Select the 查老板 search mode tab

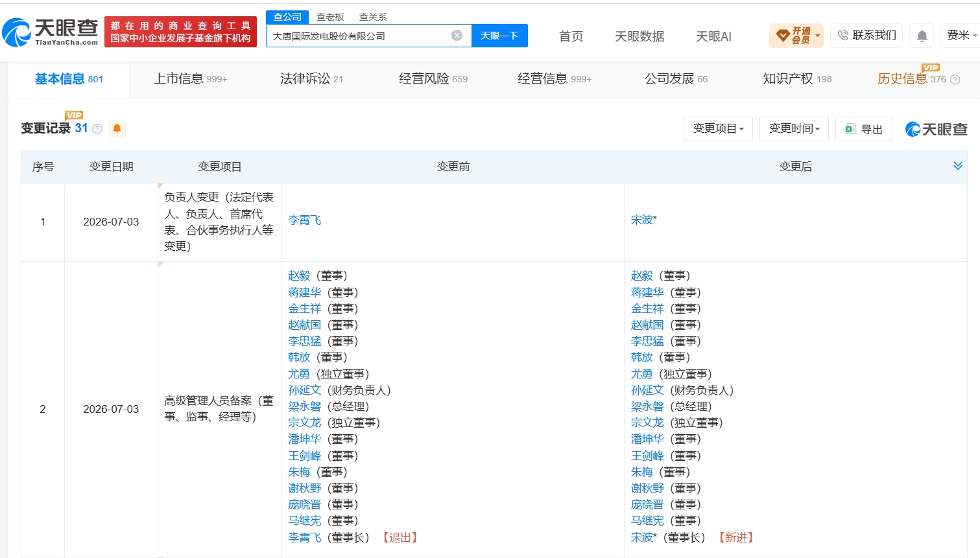pos(330,17)
